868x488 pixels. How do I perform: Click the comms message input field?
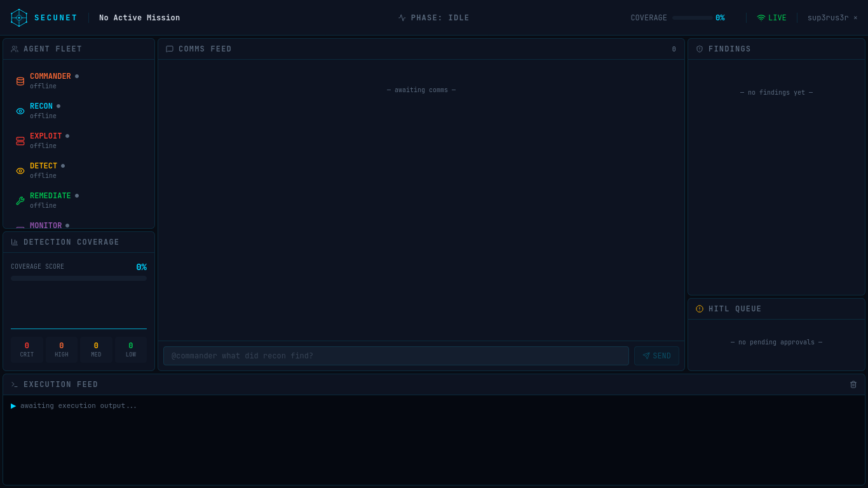[395, 355]
